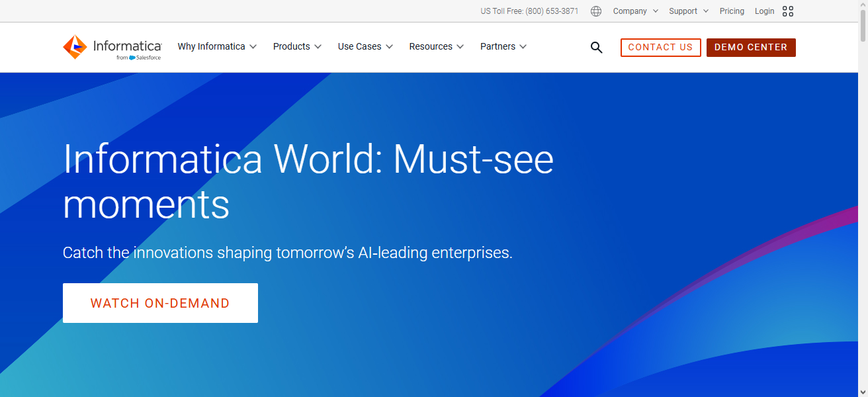Expand the Partners menu

pos(503,46)
